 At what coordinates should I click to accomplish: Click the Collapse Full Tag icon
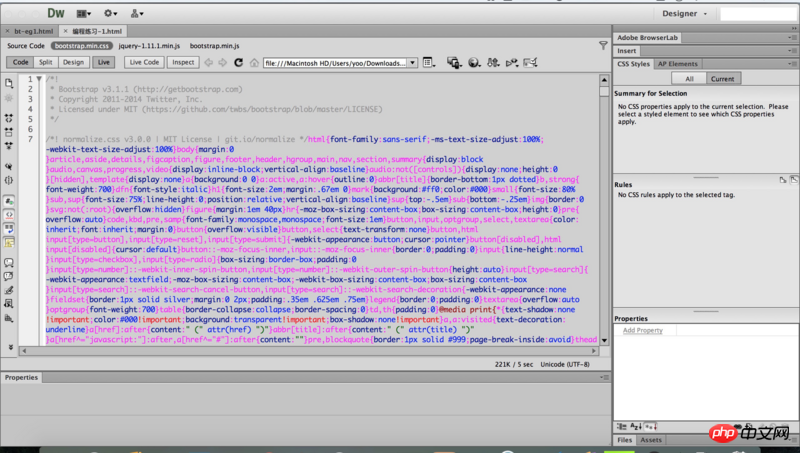(x=9, y=118)
